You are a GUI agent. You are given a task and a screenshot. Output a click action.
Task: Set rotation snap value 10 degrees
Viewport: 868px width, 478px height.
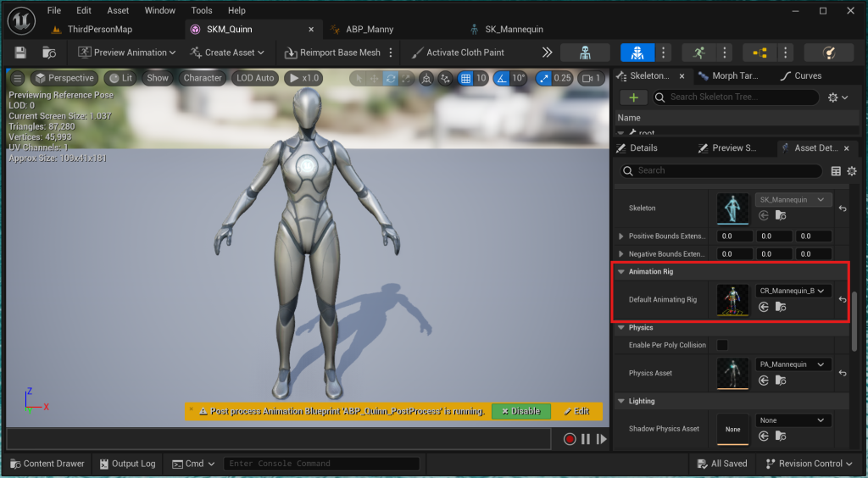coord(518,79)
